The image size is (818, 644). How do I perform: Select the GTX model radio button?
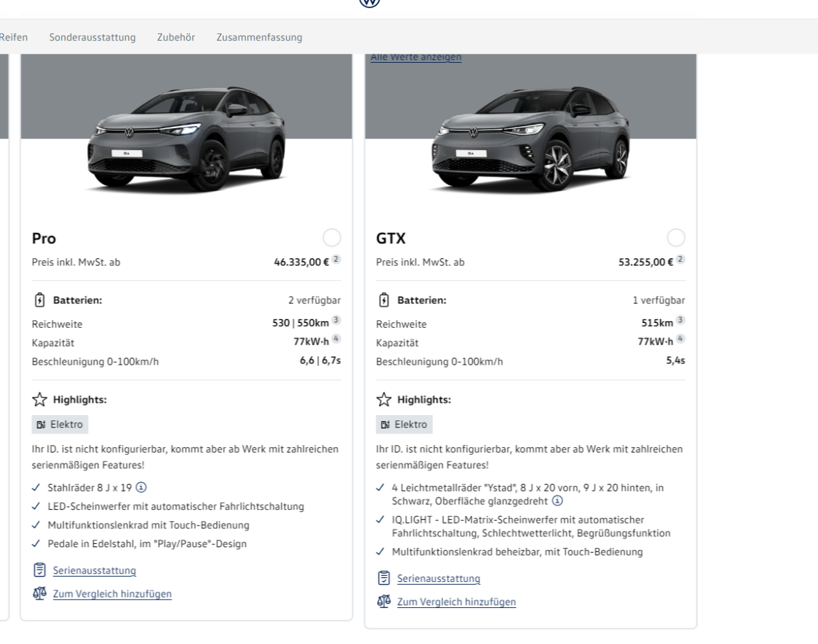click(x=676, y=238)
